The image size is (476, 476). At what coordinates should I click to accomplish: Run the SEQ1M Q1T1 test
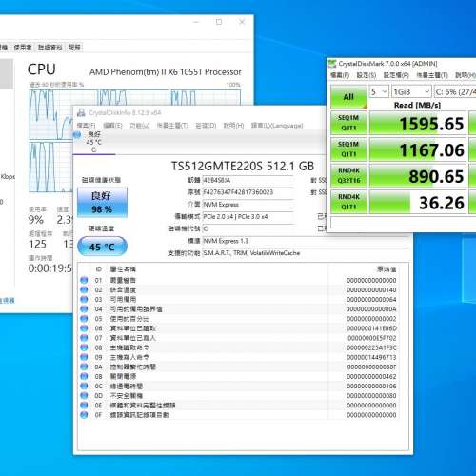(x=348, y=149)
